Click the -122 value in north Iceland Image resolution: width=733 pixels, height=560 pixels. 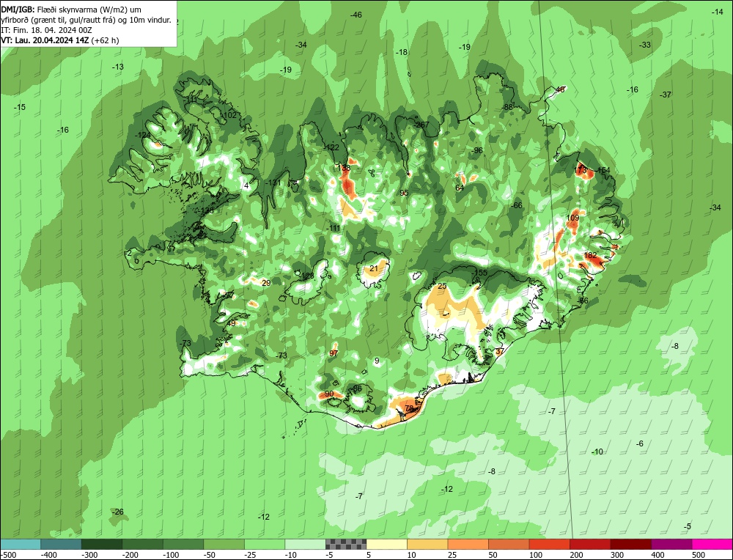332,147
